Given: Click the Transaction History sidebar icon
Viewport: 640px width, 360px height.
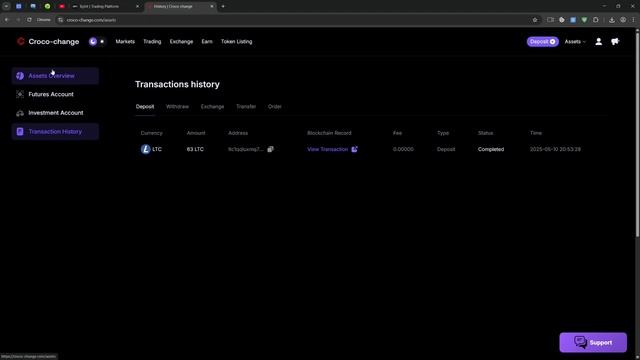Looking at the screenshot, I should click(20, 131).
